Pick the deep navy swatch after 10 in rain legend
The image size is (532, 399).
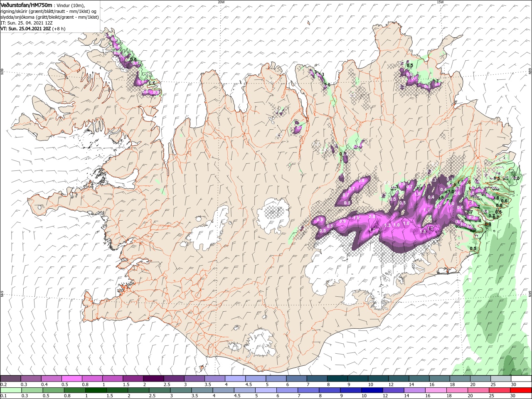pyautogui.click(x=372, y=390)
